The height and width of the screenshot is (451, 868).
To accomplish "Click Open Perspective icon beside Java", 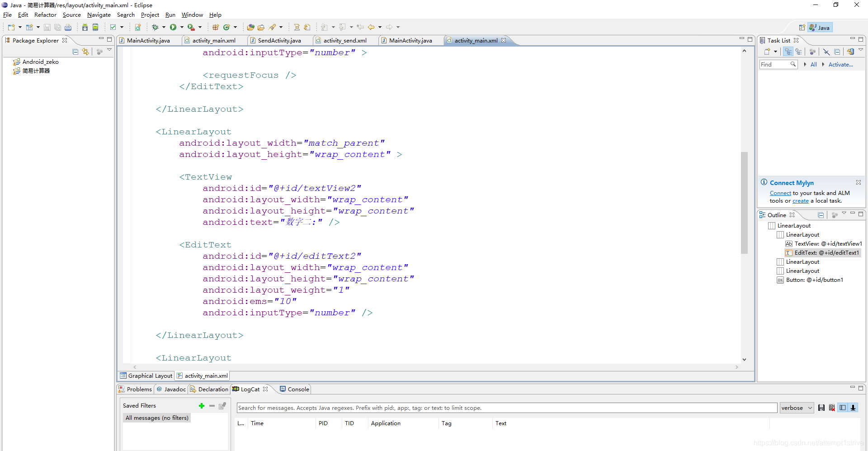I will tap(802, 28).
